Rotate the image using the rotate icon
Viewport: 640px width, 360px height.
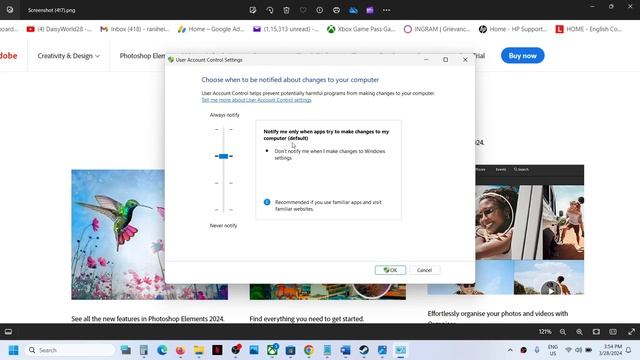(x=269, y=10)
